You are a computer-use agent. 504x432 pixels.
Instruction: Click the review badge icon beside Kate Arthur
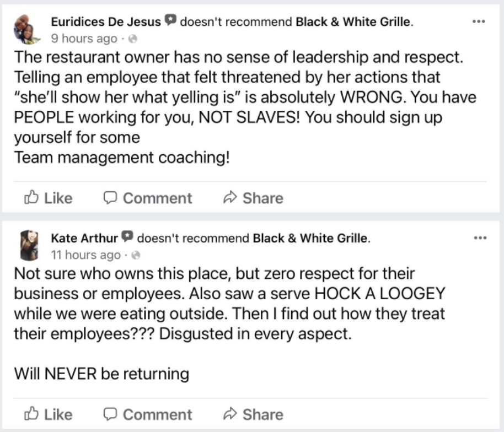click(127, 237)
